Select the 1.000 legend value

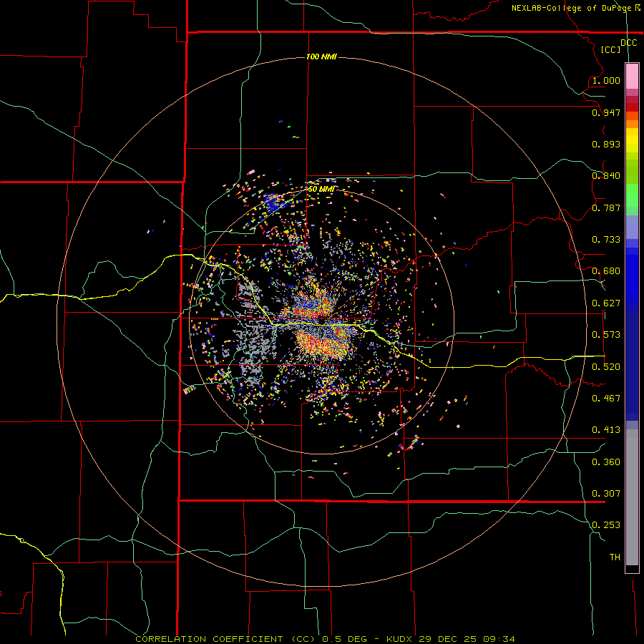pyautogui.click(x=606, y=80)
